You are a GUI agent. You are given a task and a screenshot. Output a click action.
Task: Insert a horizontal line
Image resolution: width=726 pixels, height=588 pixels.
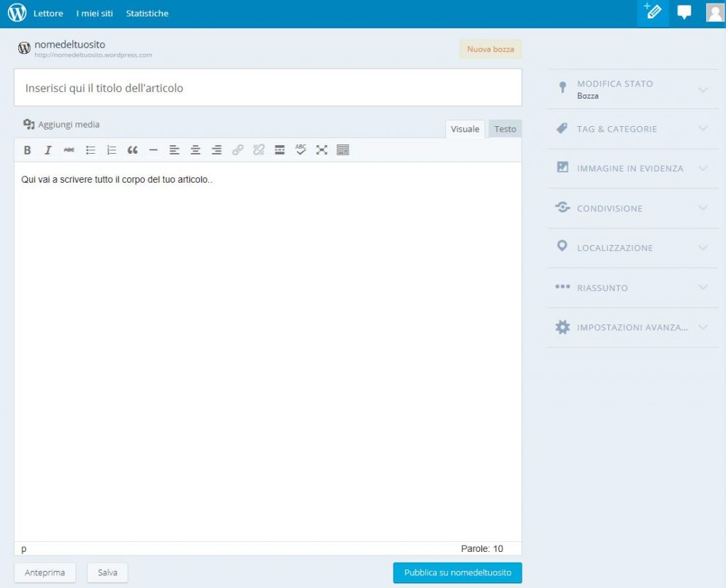[153, 150]
